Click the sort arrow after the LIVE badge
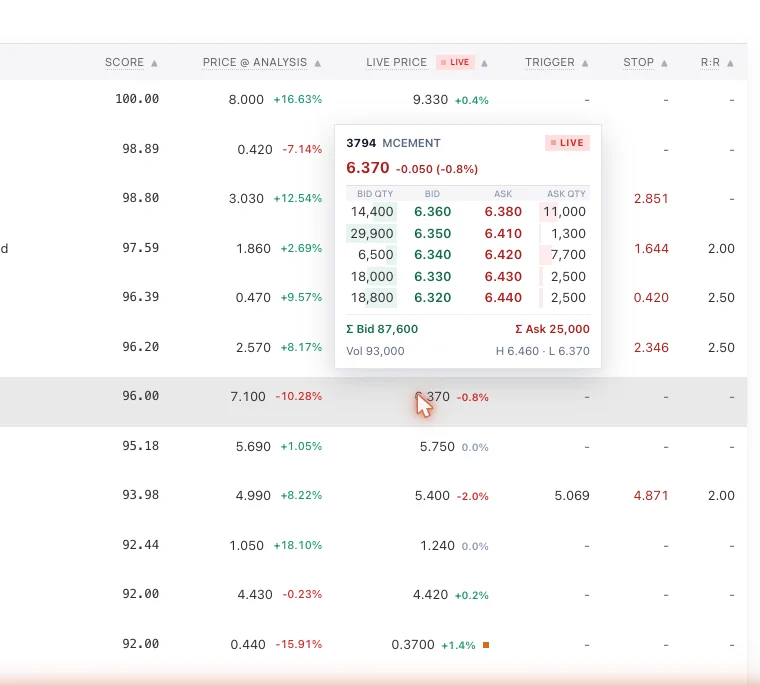Image resolution: width=760 pixels, height=686 pixels. [x=484, y=63]
